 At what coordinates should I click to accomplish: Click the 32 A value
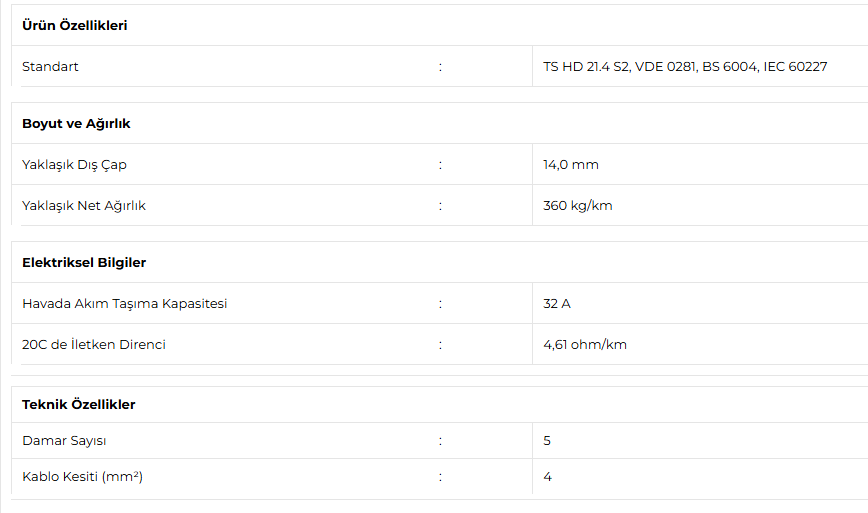(x=556, y=303)
